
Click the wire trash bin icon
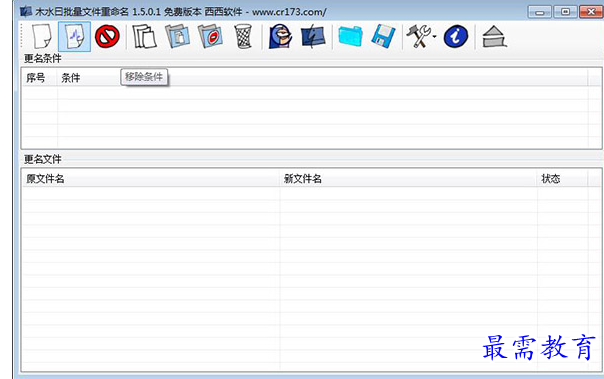243,37
